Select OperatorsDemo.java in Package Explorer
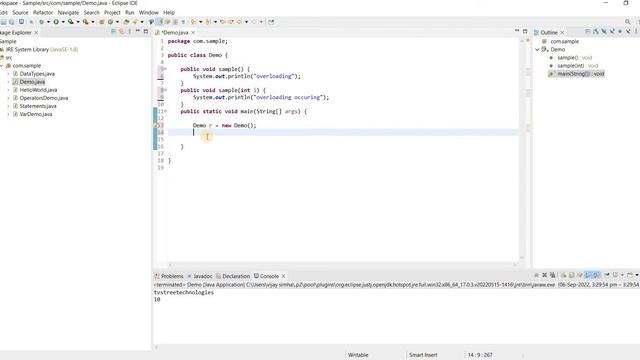The image size is (640, 360). 44,98
